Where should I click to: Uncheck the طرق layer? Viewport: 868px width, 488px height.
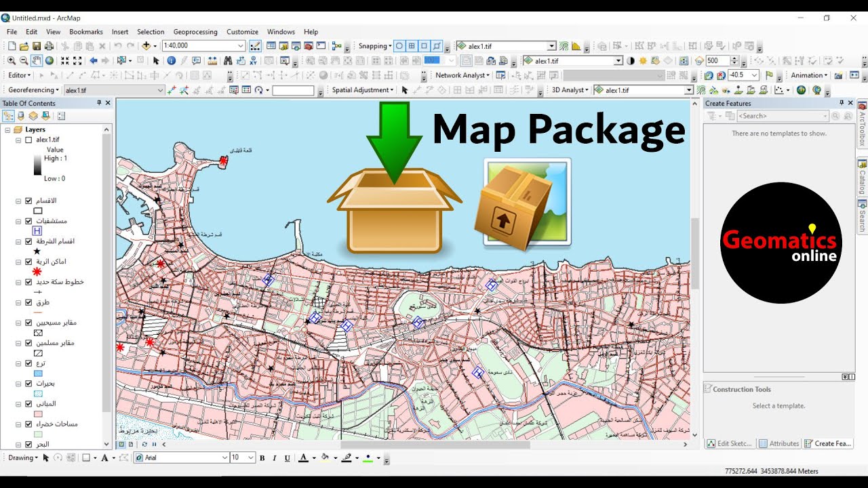28,302
